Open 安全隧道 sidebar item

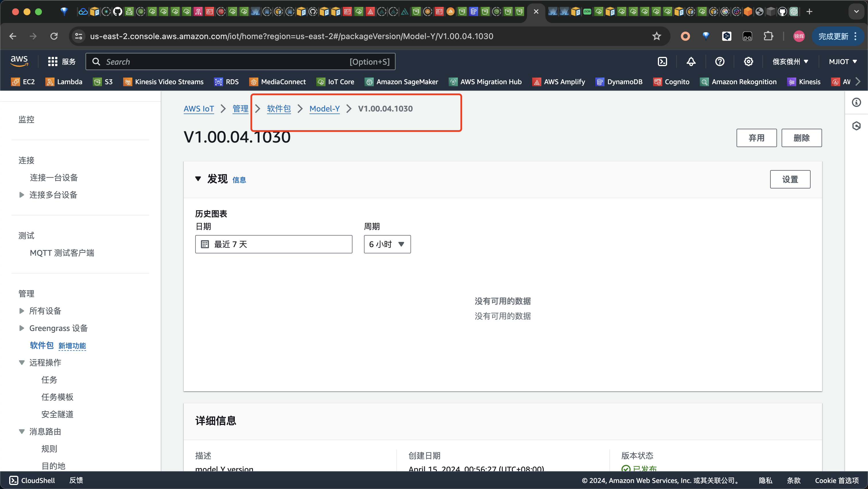click(x=57, y=414)
